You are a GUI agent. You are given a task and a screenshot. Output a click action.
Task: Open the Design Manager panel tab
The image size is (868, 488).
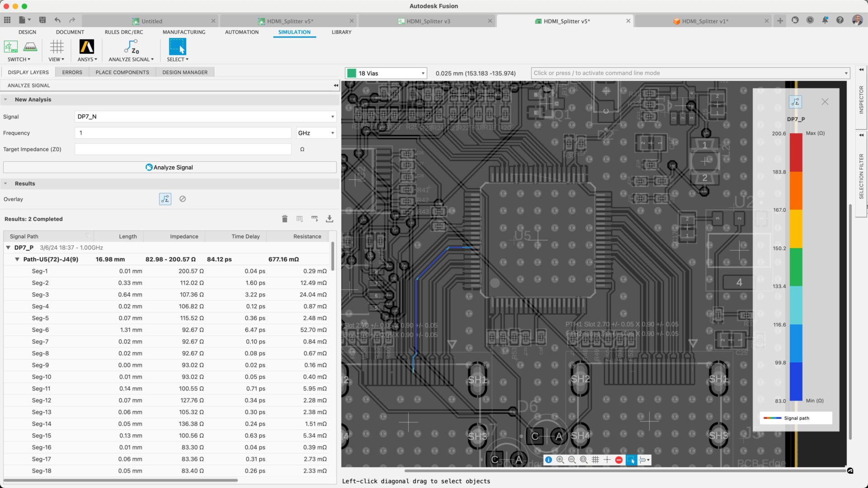(x=185, y=72)
